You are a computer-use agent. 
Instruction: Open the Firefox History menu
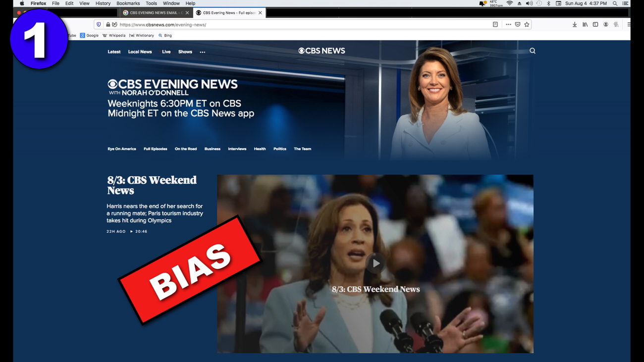point(103,3)
